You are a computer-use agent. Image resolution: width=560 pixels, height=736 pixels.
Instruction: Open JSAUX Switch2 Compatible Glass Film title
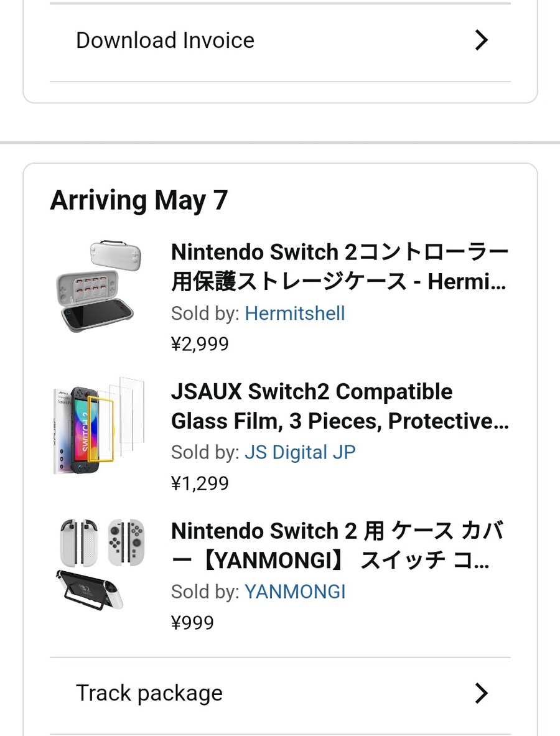[x=339, y=406]
